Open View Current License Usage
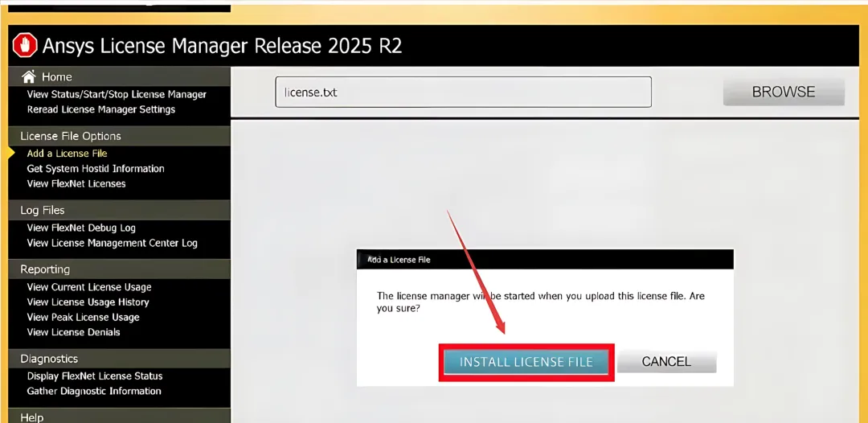Image resolution: width=868 pixels, height=423 pixels. click(89, 287)
